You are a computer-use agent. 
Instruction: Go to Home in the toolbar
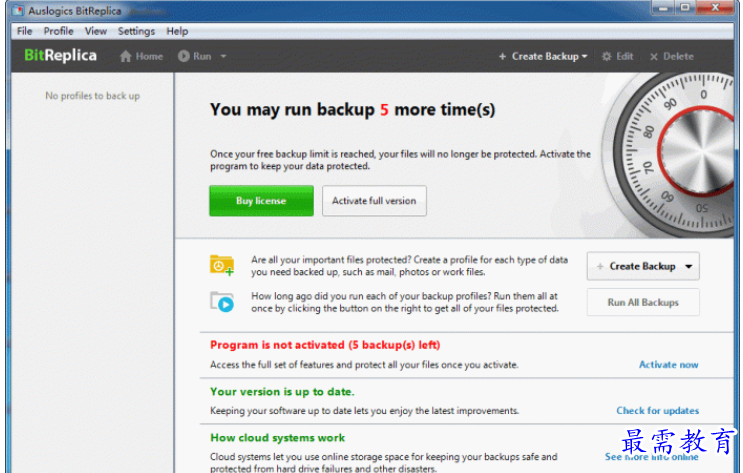[x=141, y=56]
